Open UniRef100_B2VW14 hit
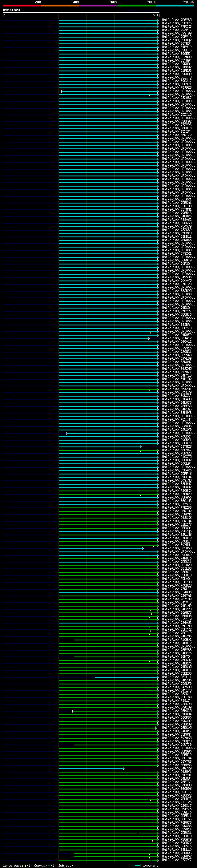This screenshot has height=868, width=197. tap(177, 829)
